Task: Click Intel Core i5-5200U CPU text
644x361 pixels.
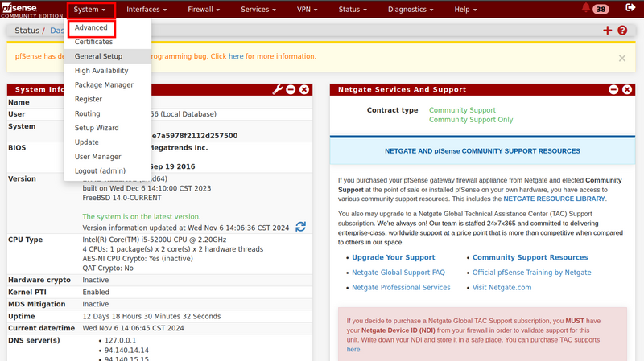Action: click(154, 240)
